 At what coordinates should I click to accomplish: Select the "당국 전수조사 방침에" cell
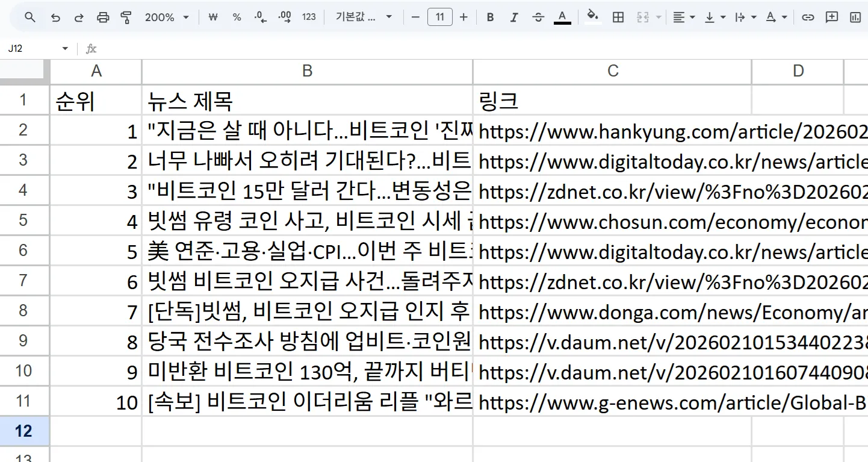[307, 340]
